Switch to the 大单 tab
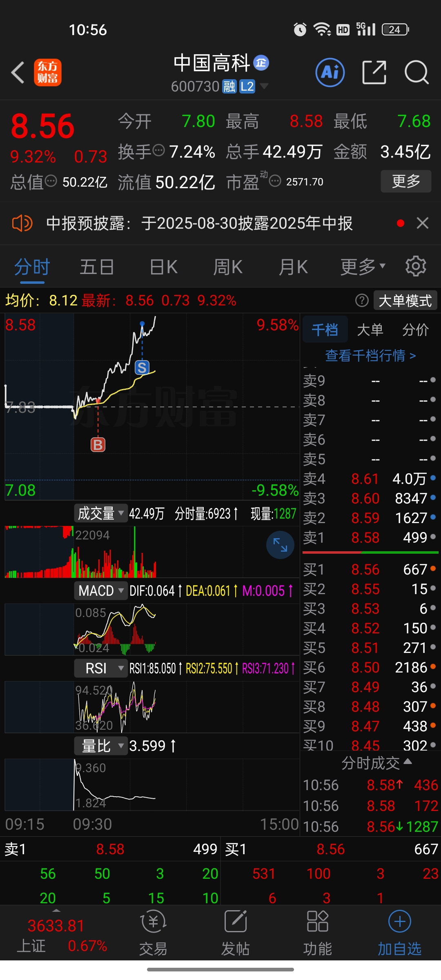This screenshot has width=441, height=980. 370,329
